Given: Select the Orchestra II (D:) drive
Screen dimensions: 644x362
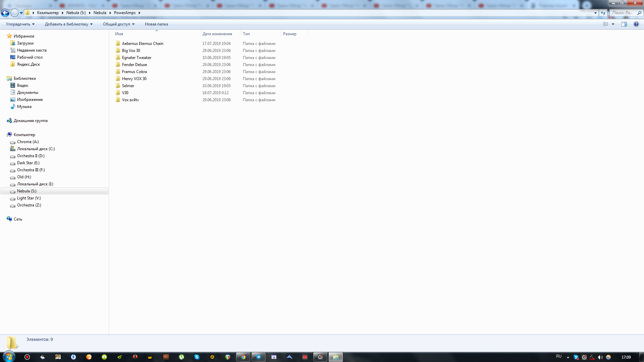Looking at the screenshot, I should [31, 156].
